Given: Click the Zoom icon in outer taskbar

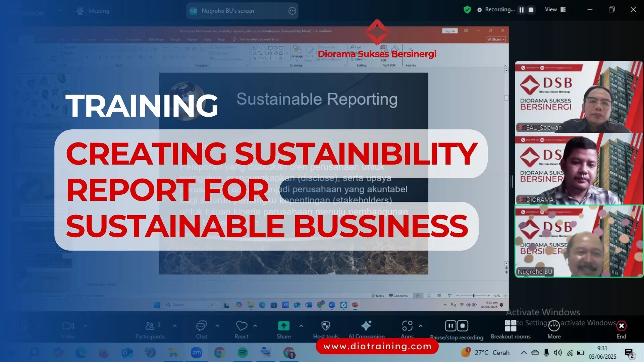Looking at the screenshot, I should (x=197, y=353).
